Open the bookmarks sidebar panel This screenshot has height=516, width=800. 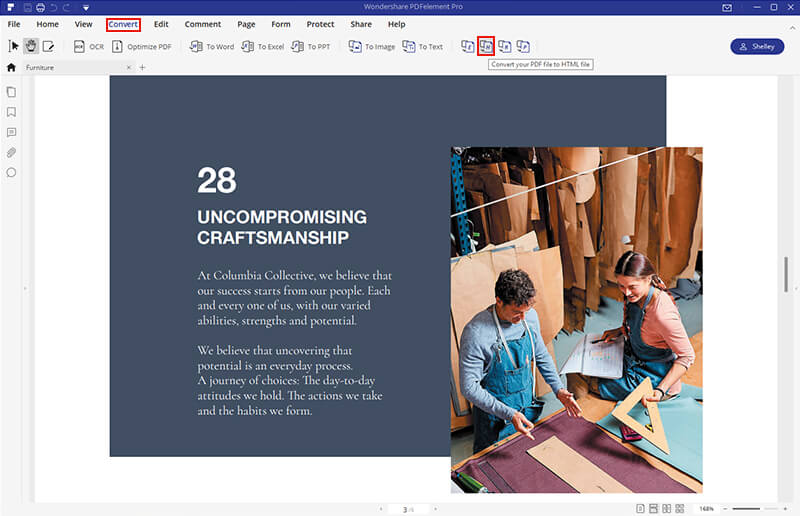tap(11, 112)
